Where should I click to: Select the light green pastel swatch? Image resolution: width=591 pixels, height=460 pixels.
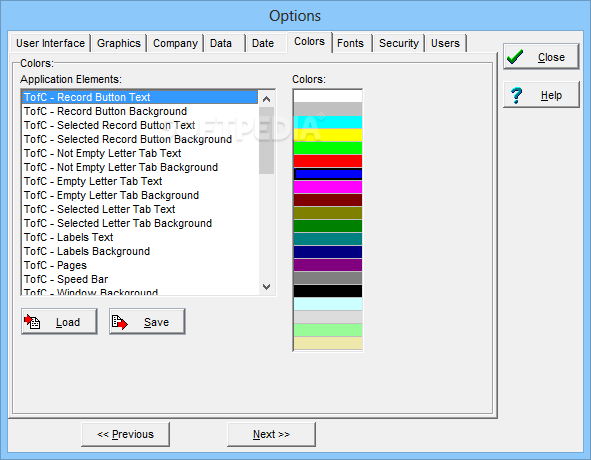[x=328, y=330]
